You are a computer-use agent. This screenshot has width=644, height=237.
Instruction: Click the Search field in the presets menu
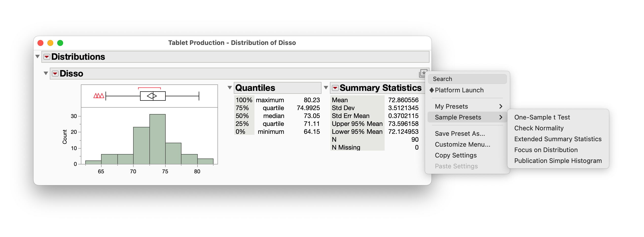tap(467, 79)
